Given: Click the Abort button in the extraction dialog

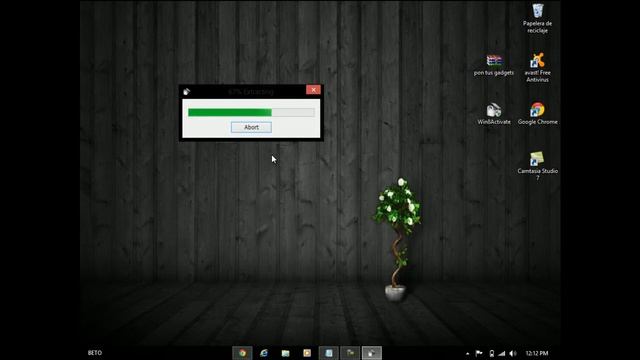Looking at the screenshot, I should tap(251, 127).
